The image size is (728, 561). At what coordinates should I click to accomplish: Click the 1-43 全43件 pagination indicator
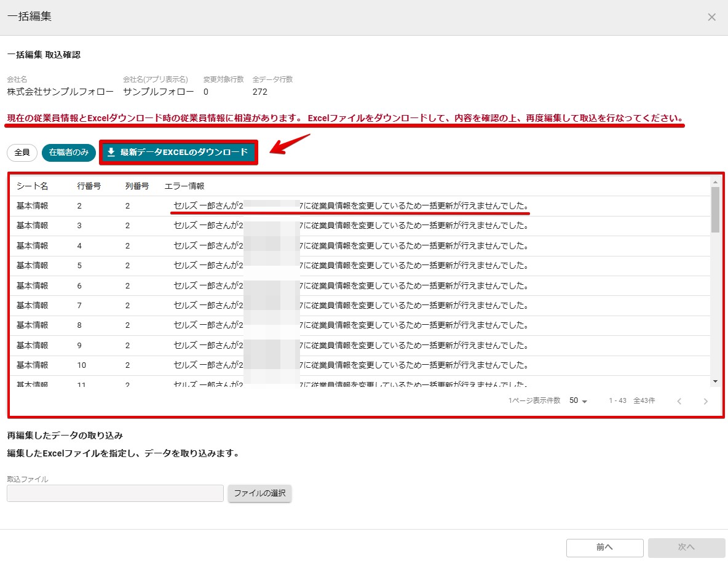coord(632,401)
